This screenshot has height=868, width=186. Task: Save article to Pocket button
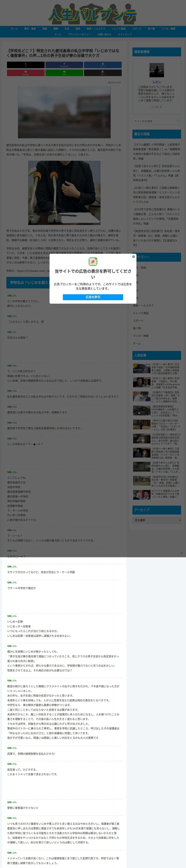point(26,73)
